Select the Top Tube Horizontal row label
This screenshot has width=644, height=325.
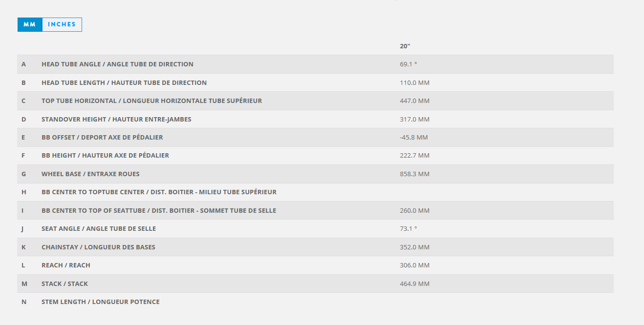pyautogui.click(x=151, y=101)
